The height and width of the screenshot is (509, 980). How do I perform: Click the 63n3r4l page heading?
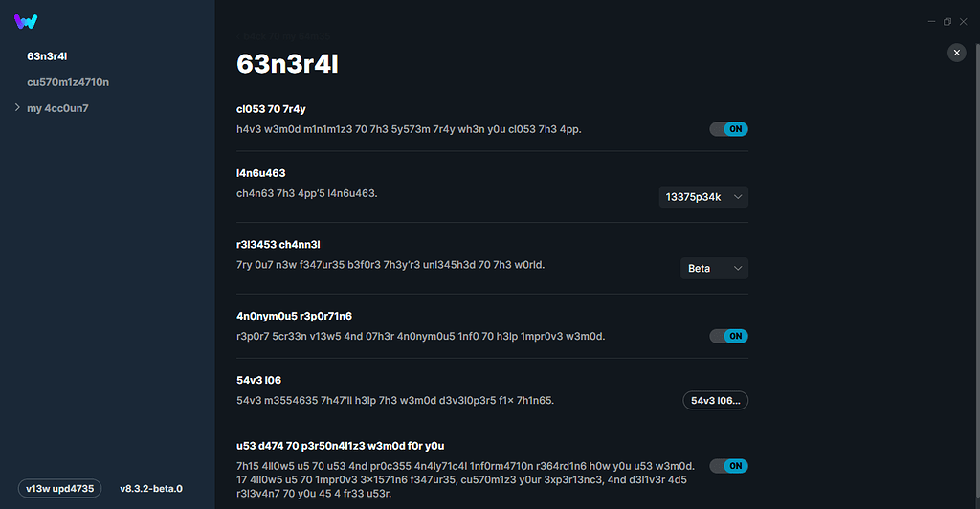(x=287, y=64)
